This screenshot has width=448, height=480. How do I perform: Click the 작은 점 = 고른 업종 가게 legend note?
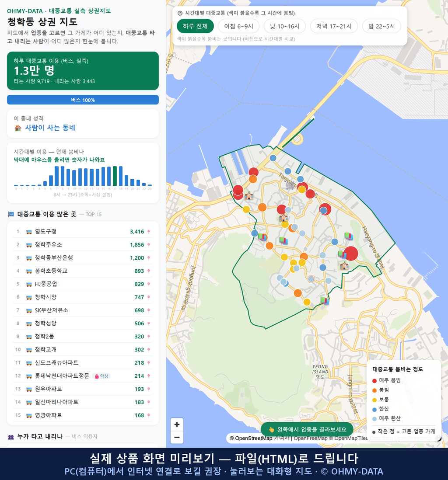click(x=403, y=431)
